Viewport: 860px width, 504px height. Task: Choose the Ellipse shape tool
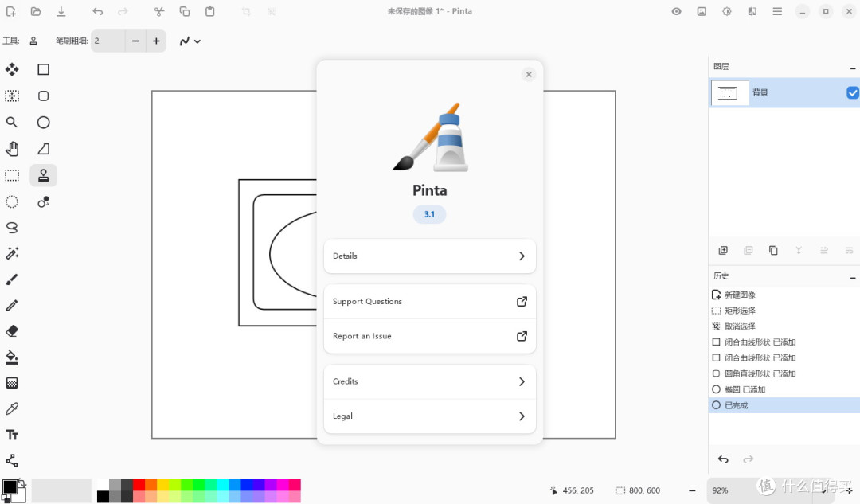point(44,123)
